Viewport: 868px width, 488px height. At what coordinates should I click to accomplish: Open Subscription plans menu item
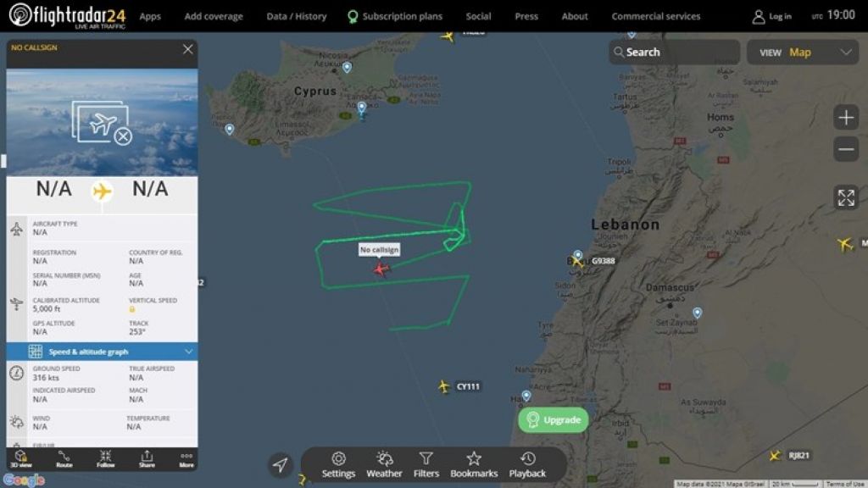pos(395,16)
